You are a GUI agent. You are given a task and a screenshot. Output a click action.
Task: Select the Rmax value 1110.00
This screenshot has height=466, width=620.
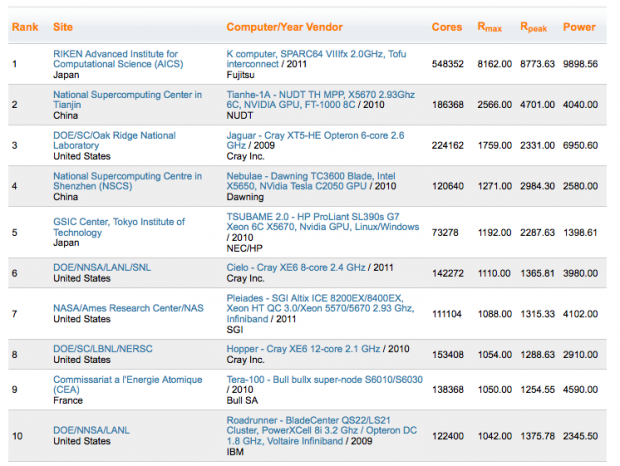pyautogui.click(x=494, y=273)
